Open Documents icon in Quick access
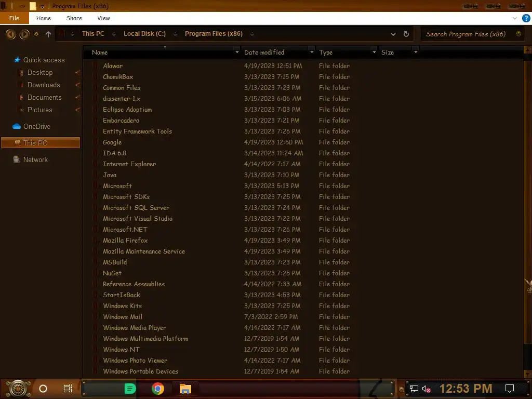The width and height of the screenshot is (532, 399). (x=21, y=98)
